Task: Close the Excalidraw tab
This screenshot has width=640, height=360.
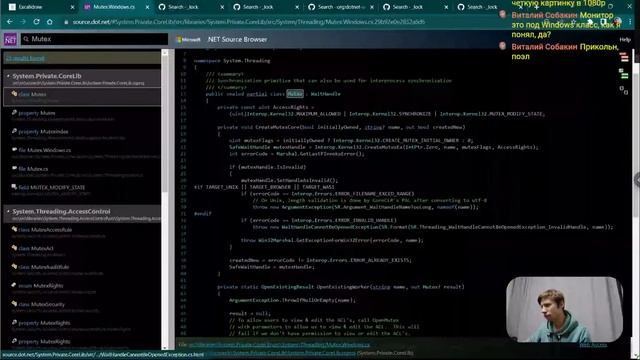Action: tap(73, 7)
